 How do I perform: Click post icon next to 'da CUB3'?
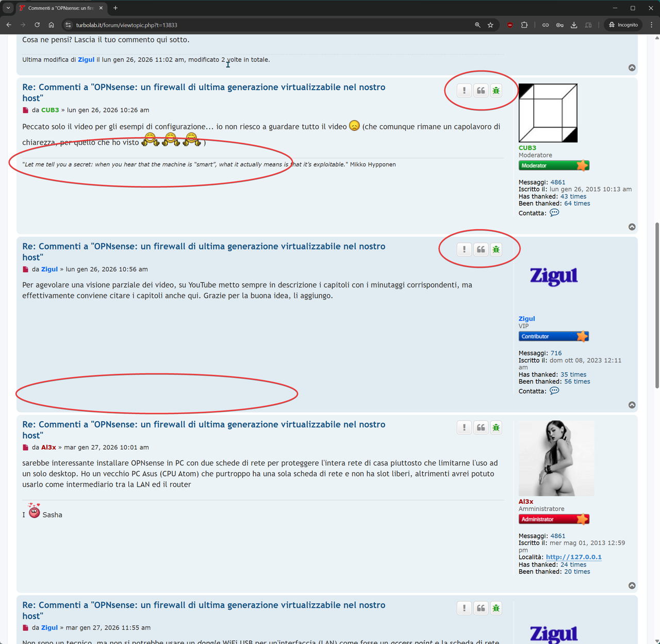(25, 110)
